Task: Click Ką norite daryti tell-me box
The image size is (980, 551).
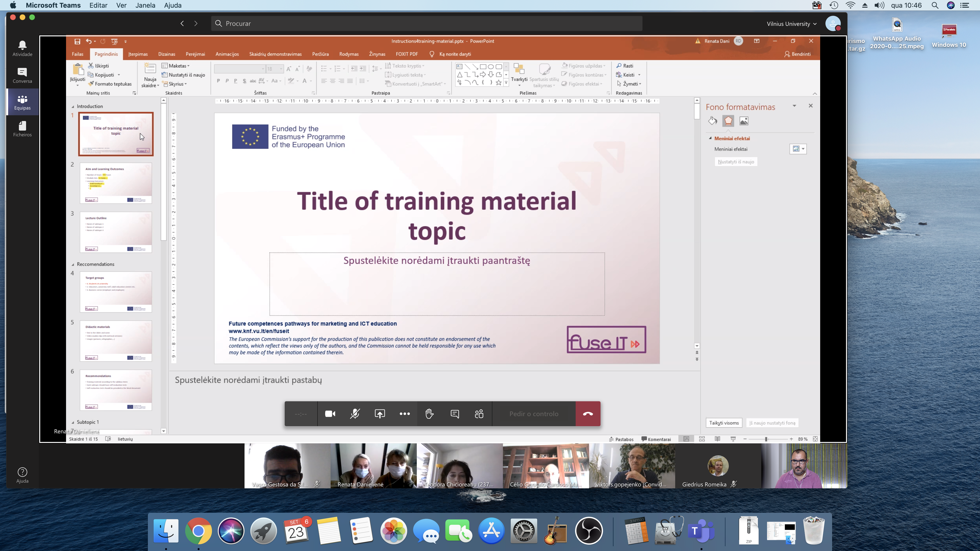Action: 451,54
